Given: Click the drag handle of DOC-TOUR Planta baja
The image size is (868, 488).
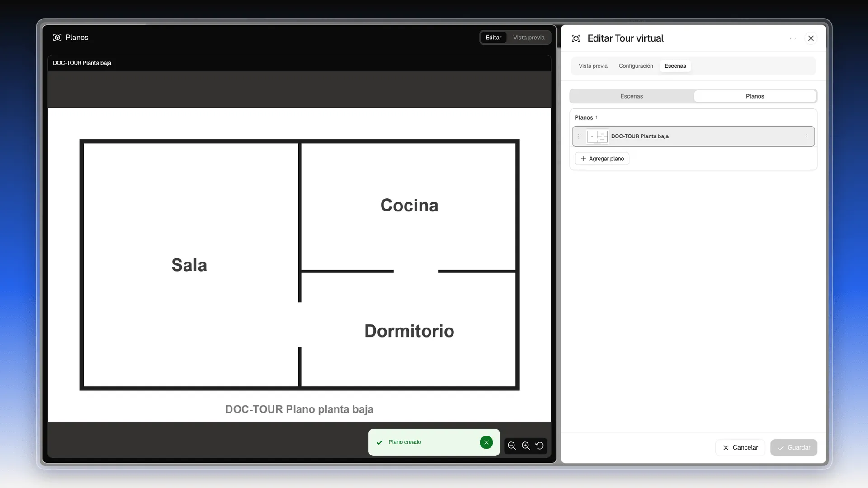Looking at the screenshot, I should (x=579, y=136).
